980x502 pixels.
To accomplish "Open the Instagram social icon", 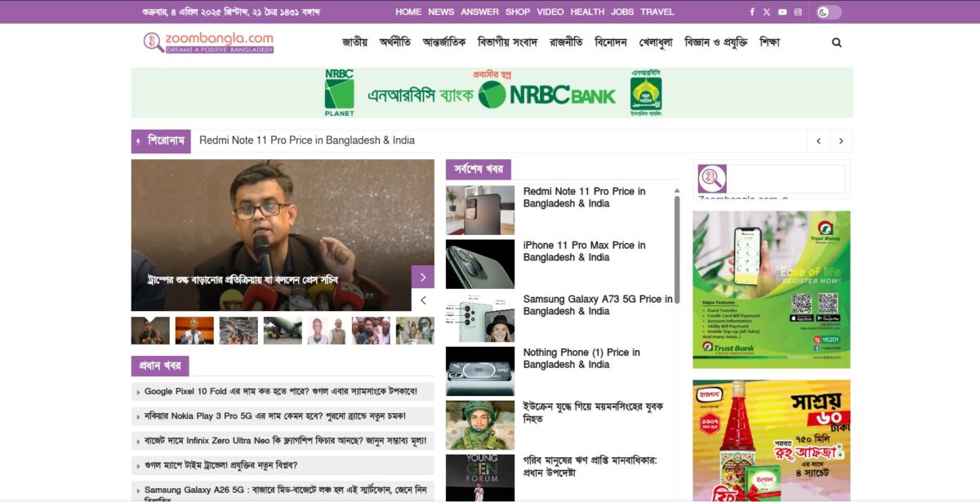I will [798, 12].
